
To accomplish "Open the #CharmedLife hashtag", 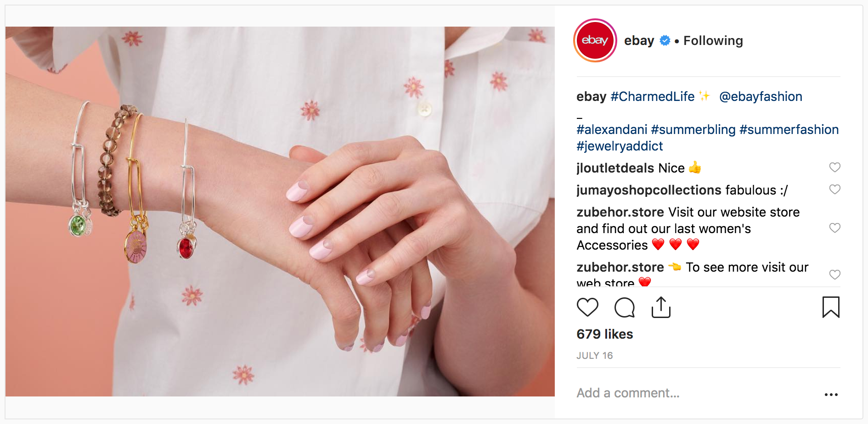I will [653, 96].
